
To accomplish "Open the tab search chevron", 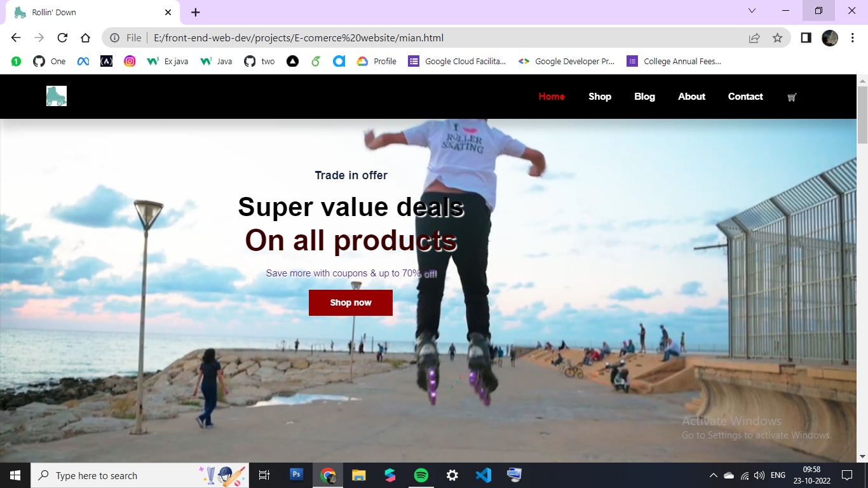I will click(x=752, y=11).
